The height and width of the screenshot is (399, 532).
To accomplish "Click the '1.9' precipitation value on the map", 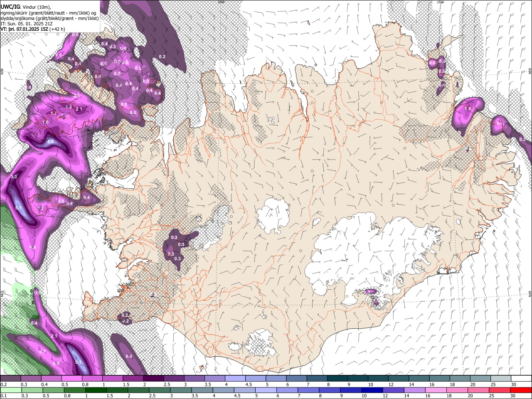I will click(x=69, y=107).
